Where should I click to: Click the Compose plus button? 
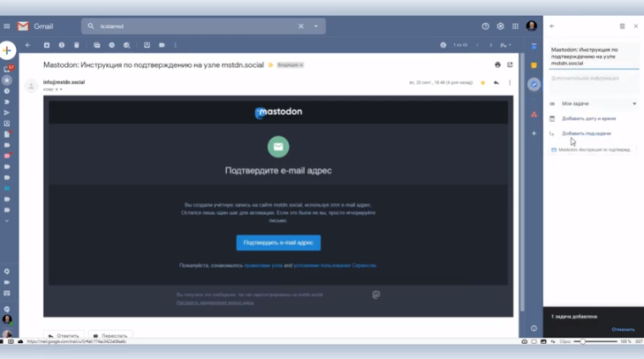click(x=8, y=51)
